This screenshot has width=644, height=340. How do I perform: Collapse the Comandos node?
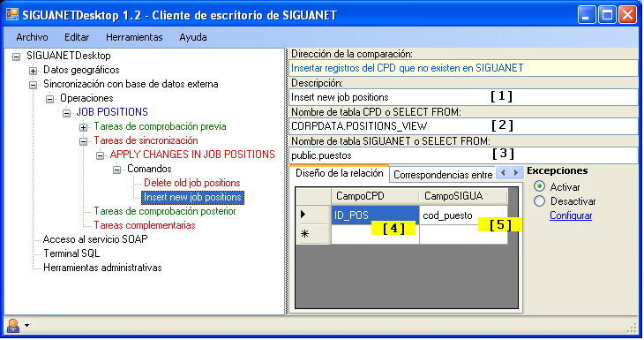pyautogui.click(x=116, y=170)
